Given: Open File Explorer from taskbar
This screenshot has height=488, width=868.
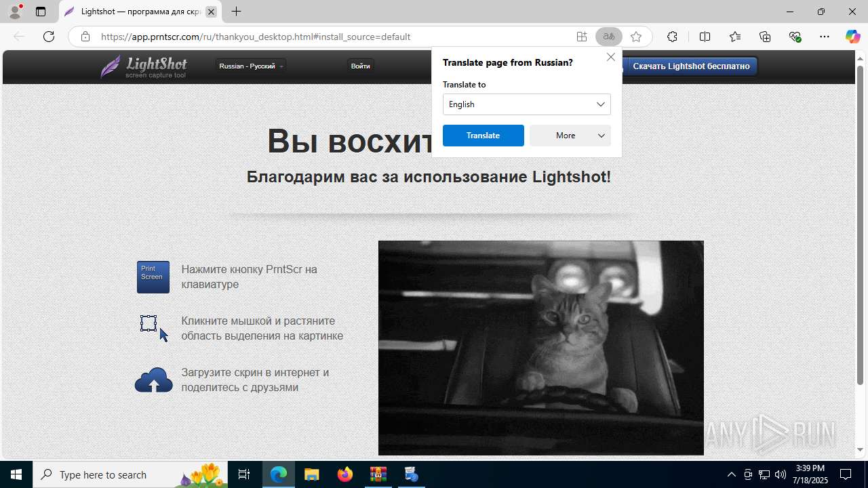Looking at the screenshot, I should pos(311,474).
